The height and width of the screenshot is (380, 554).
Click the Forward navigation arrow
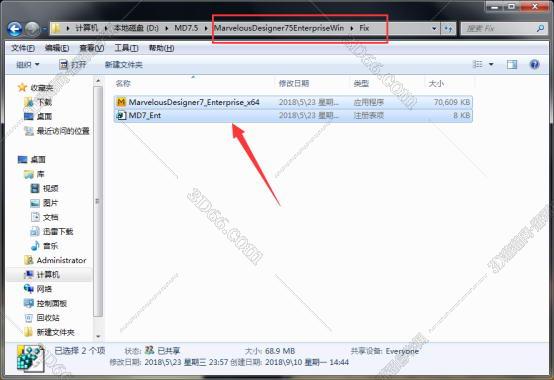pyautogui.click(x=32, y=29)
